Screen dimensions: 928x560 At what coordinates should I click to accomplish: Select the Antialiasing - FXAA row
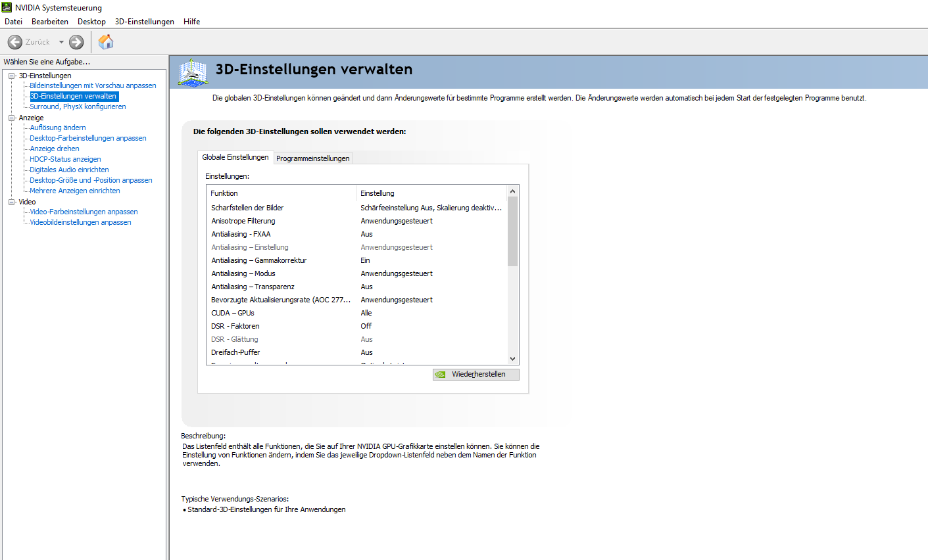[x=357, y=234]
